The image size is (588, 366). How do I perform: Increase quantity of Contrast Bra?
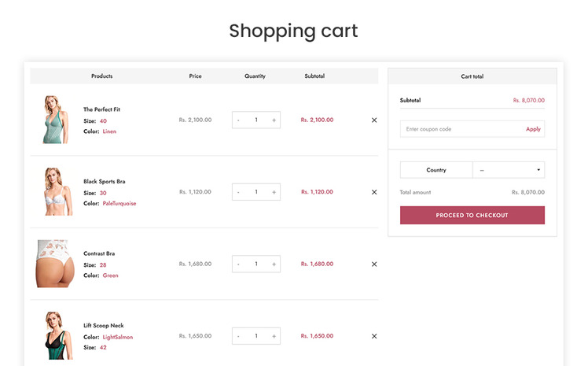click(x=274, y=264)
